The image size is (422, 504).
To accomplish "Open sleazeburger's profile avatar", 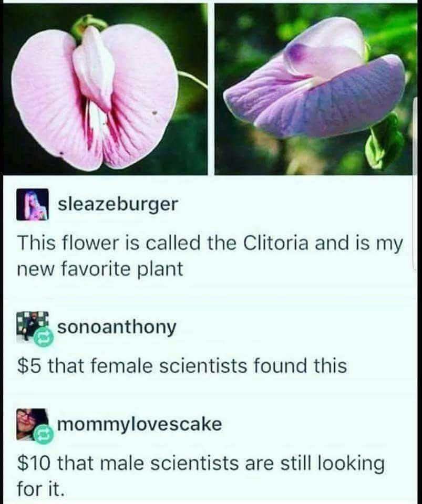I will [32, 204].
